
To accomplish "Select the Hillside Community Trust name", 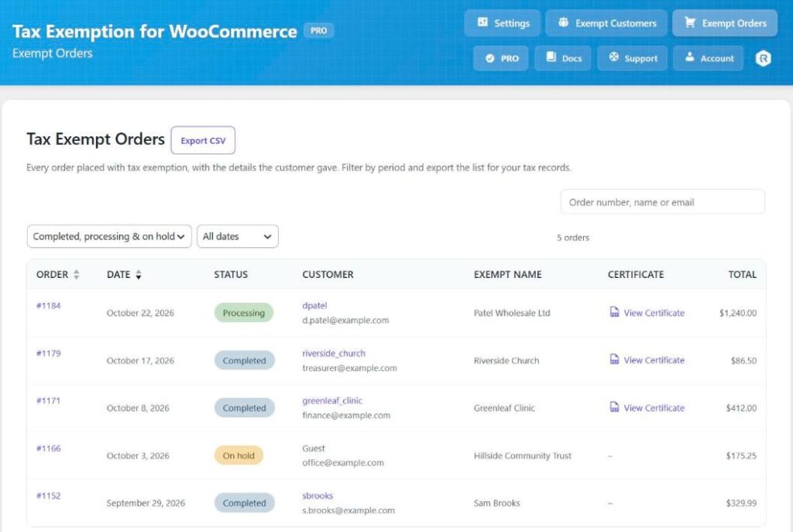I will 523,455.
